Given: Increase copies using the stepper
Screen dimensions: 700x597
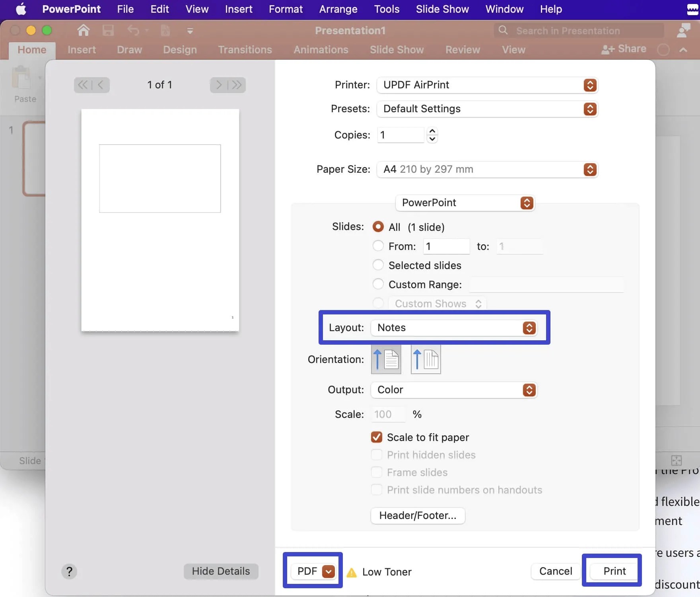Looking at the screenshot, I should 432,131.
